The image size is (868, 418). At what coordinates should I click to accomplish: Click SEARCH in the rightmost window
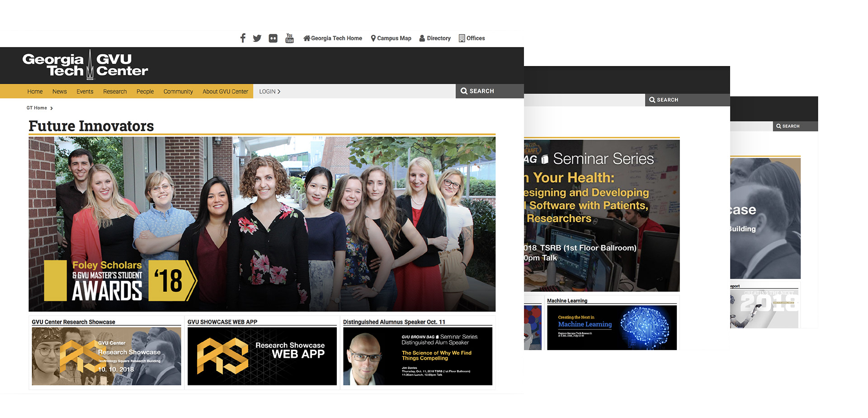(x=795, y=126)
